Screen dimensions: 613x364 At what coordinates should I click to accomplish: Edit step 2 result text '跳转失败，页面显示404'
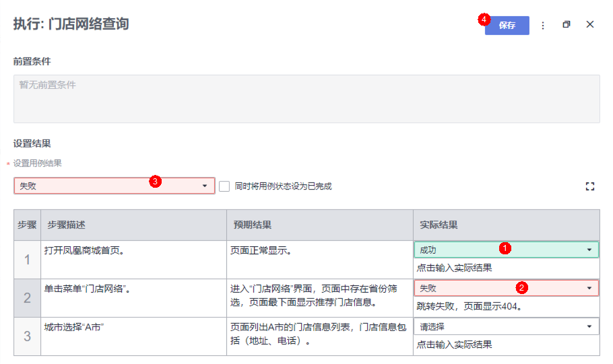[x=505, y=306]
